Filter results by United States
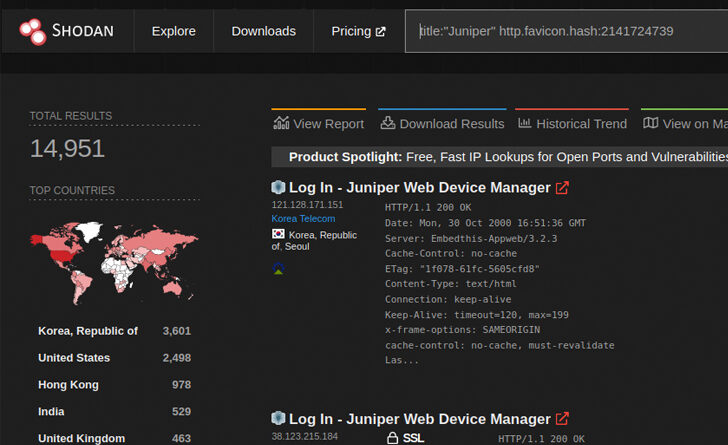 [74, 358]
